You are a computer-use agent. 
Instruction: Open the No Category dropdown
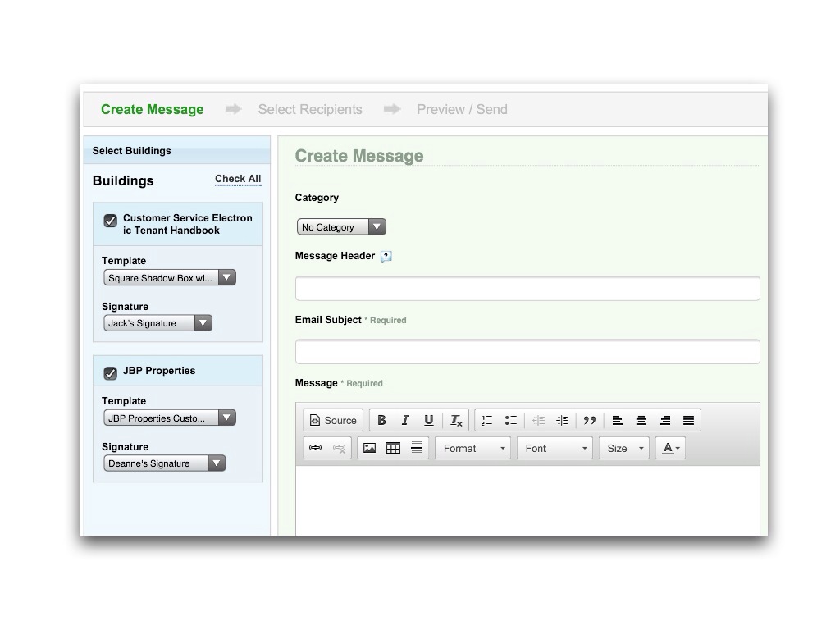[341, 227]
